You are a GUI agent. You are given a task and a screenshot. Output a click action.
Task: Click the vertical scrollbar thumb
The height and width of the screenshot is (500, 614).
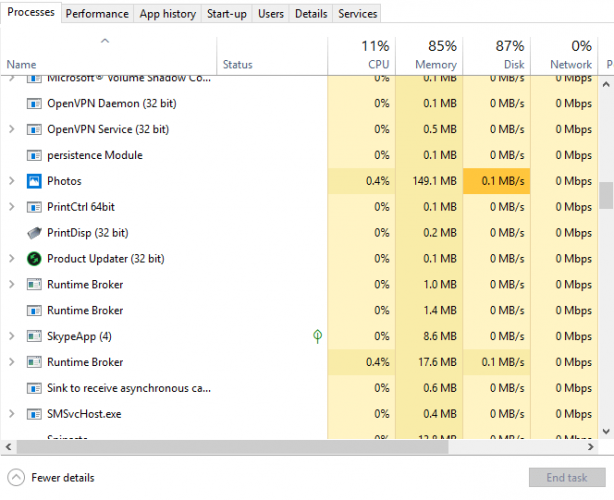[x=606, y=194]
